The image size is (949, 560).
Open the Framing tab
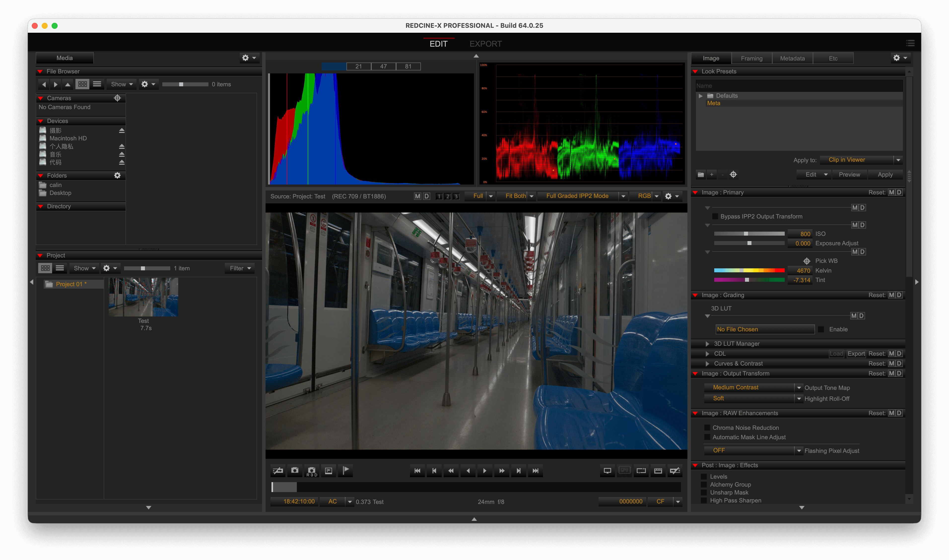coord(751,59)
